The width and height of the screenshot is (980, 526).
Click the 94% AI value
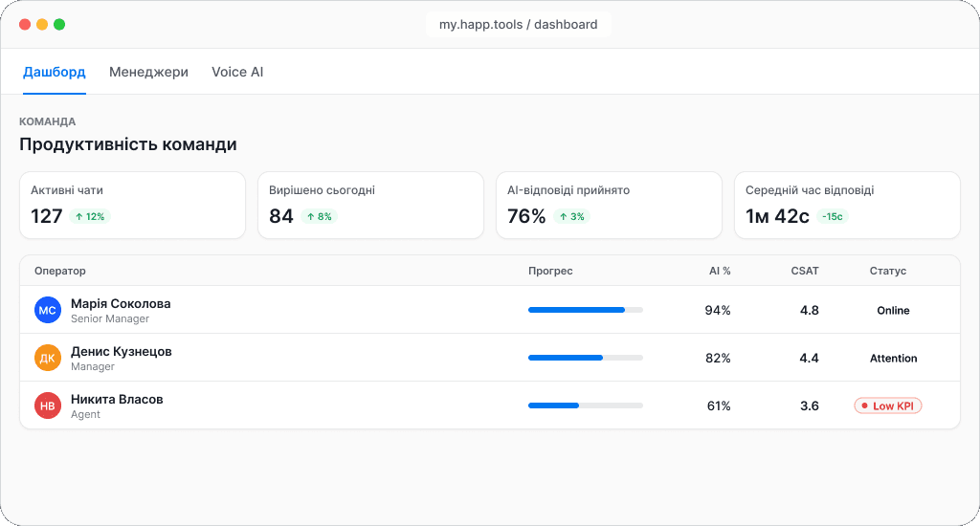[718, 311]
